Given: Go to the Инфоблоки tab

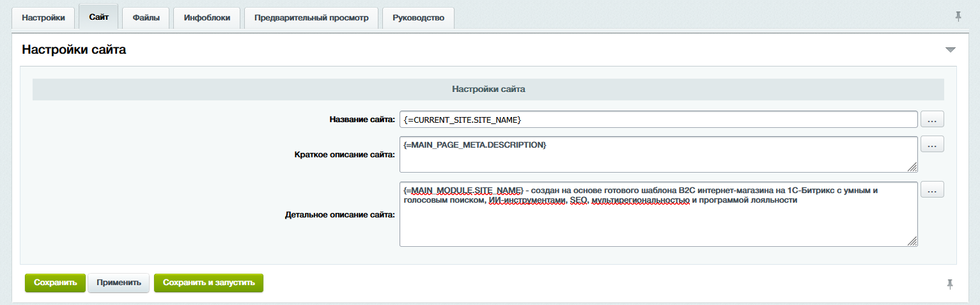Looking at the screenshot, I should coord(206,18).
